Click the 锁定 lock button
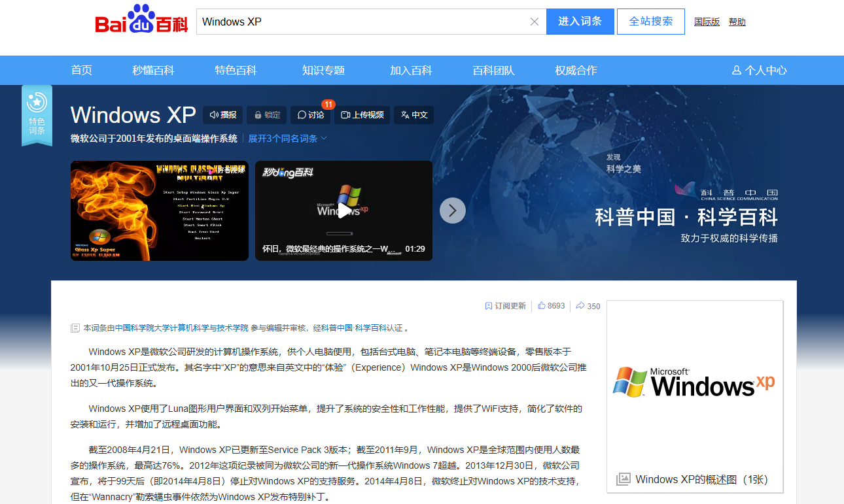The image size is (844, 504). 267,115
